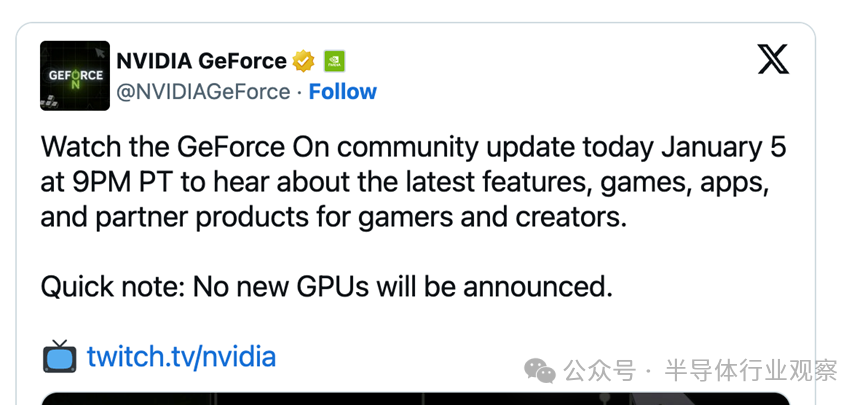Open the NVIDIA GeForce display name
This screenshot has height=405, width=865.
[x=201, y=61]
